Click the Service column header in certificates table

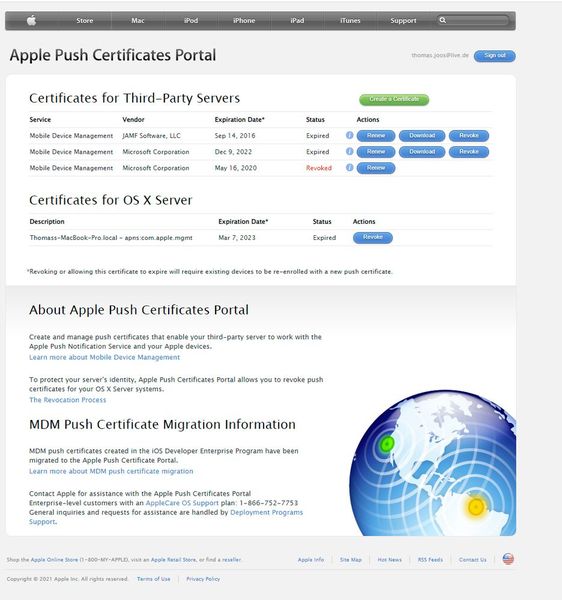click(40, 119)
